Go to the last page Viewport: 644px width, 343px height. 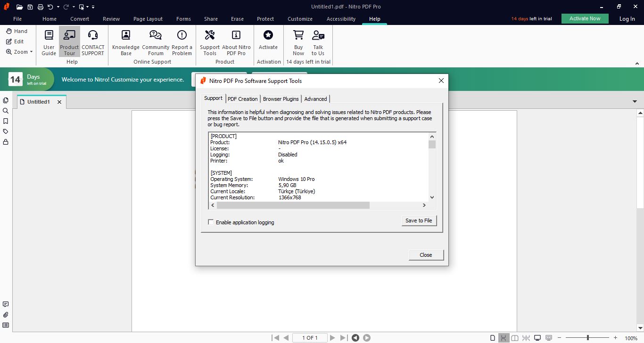pyautogui.click(x=344, y=338)
